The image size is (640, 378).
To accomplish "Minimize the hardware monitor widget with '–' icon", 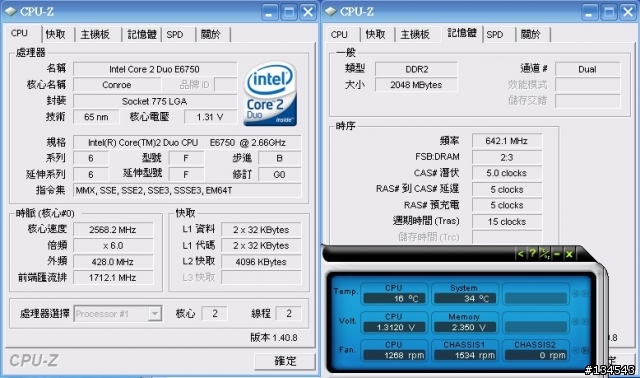I will click(x=556, y=254).
